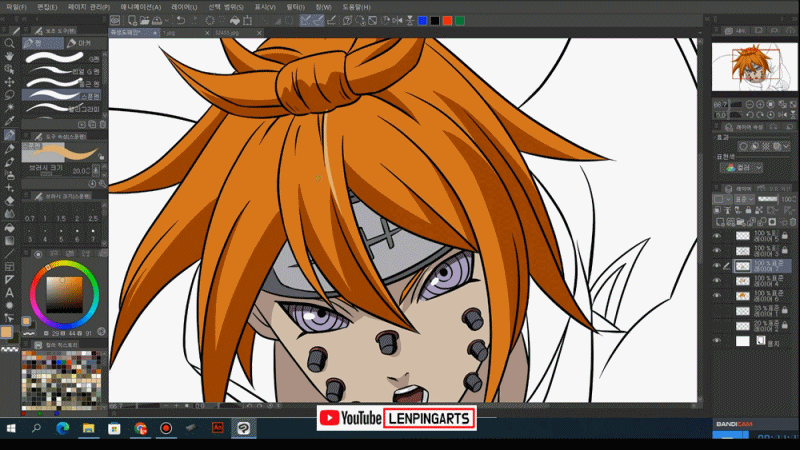800x450 pixels.
Task: Hide layer 레이어 6 via eye icon
Action: pos(717,295)
